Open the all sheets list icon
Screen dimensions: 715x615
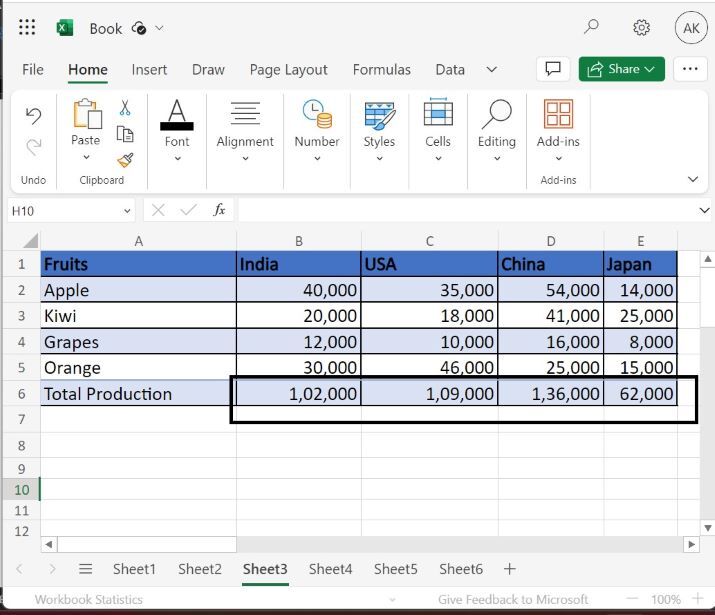85,569
